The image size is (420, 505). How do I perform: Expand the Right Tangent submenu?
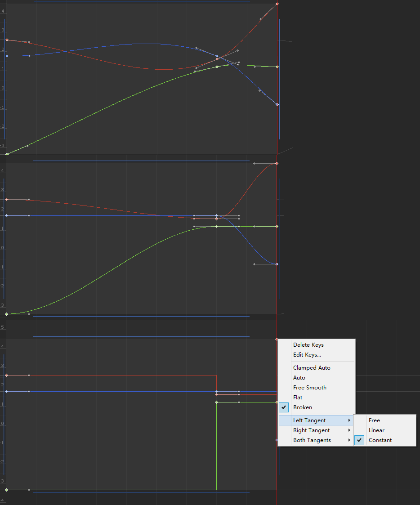coord(316,430)
